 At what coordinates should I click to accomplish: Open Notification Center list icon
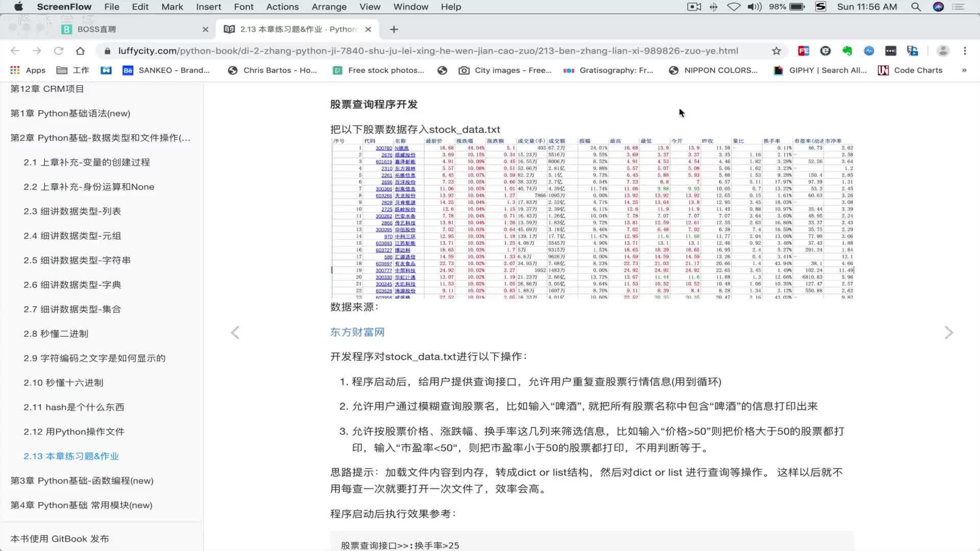point(959,7)
